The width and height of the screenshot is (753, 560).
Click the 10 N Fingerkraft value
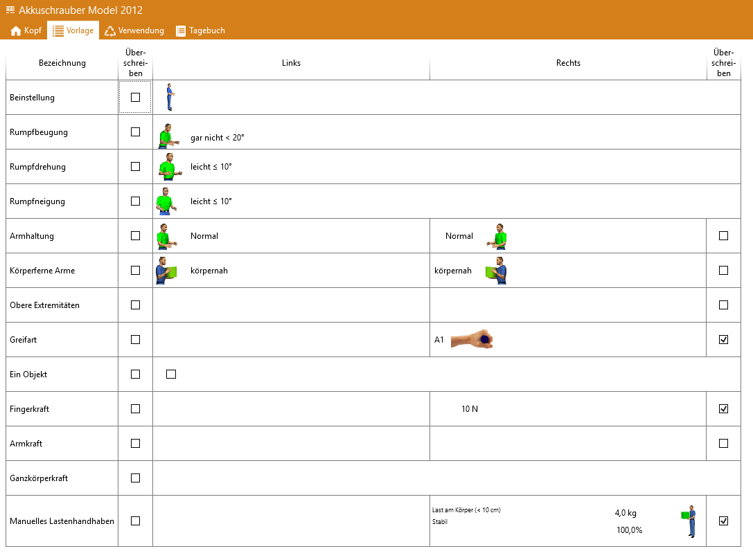point(470,409)
